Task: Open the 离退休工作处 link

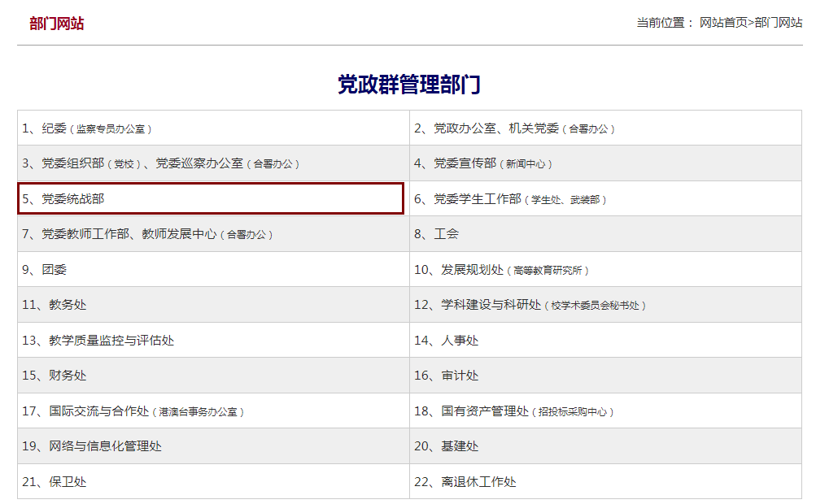Action: pyautogui.click(x=478, y=482)
